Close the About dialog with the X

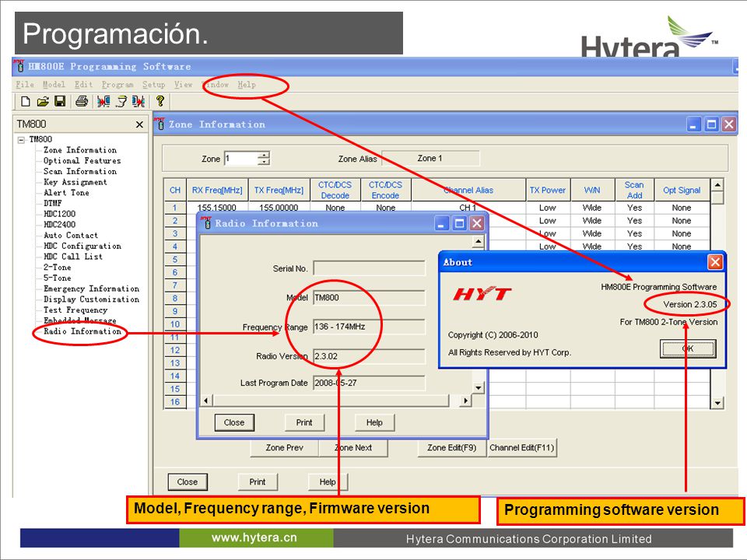click(x=714, y=262)
